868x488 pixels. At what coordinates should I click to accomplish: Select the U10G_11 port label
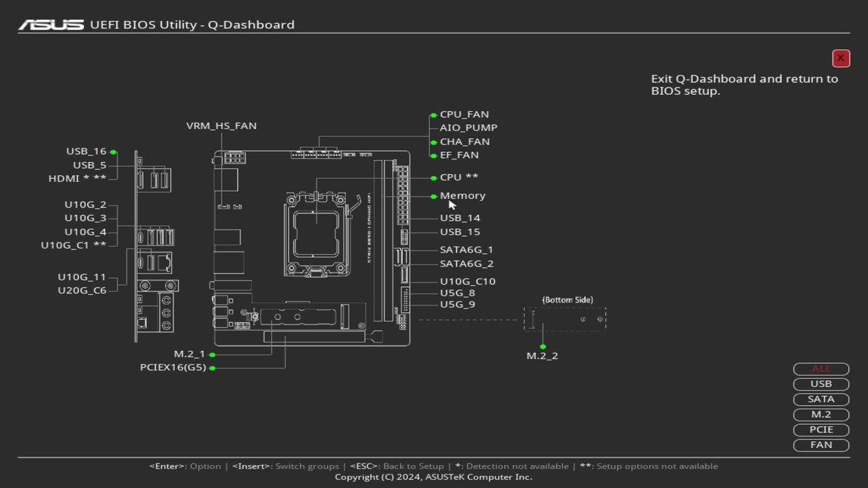click(x=82, y=277)
